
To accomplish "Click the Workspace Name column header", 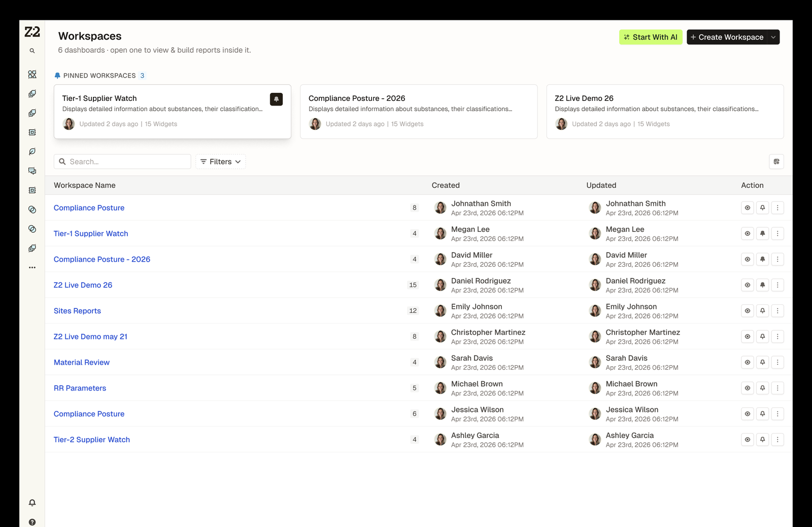I will tap(85, 186).
